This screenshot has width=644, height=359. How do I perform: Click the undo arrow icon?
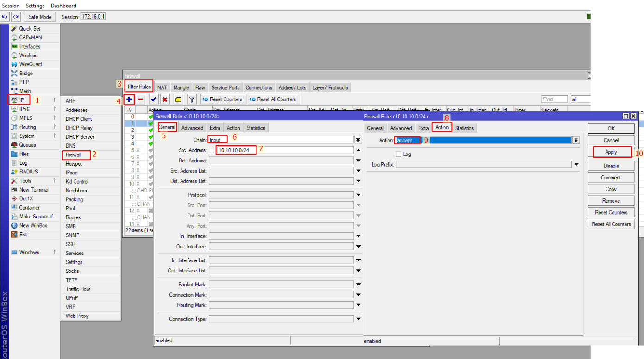point(5,17)
